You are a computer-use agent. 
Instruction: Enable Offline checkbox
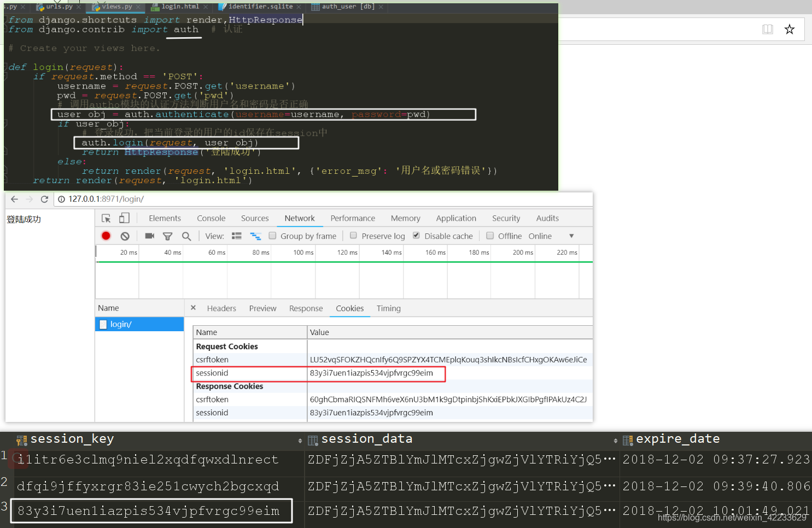[490, 236]
